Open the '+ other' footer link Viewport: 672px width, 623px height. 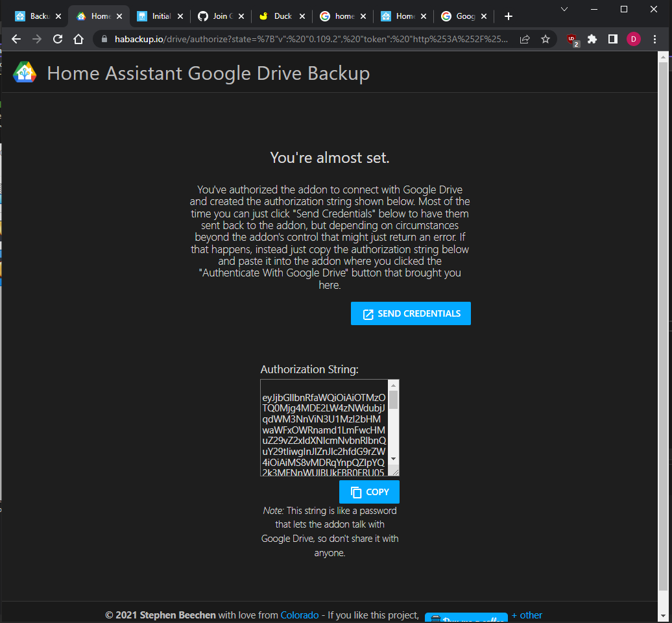[527, 615]
